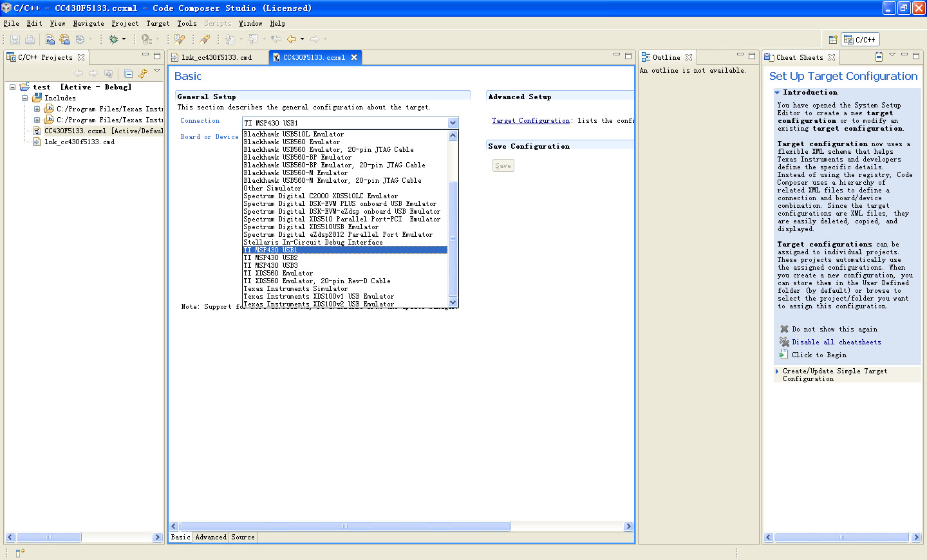
Task: Choose Texas Instruments Simulator in the list
Action: click(295, 288)
